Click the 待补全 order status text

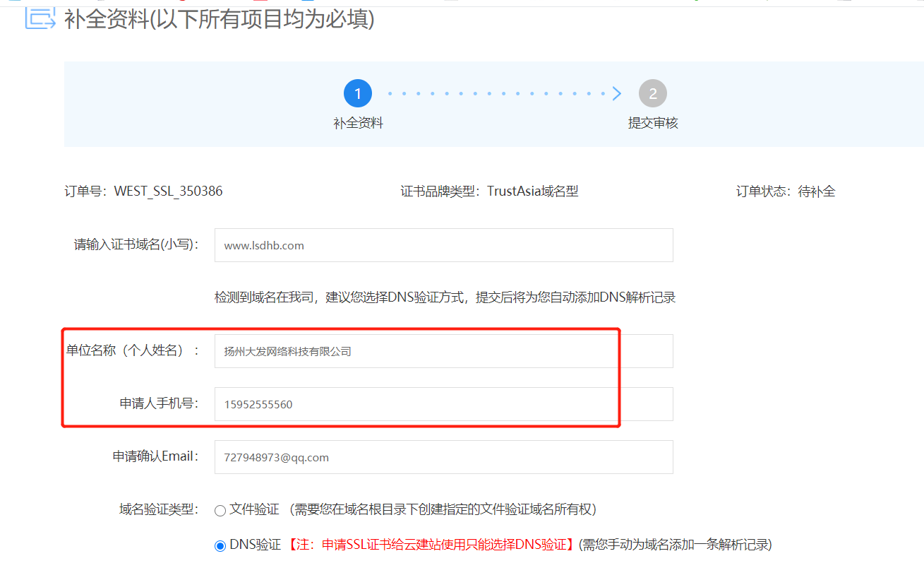tap(819, 190)
